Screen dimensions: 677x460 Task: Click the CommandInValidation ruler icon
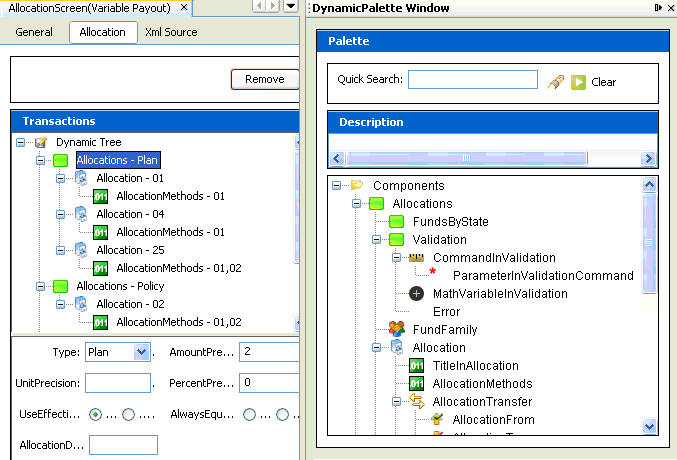pos(417,258)
